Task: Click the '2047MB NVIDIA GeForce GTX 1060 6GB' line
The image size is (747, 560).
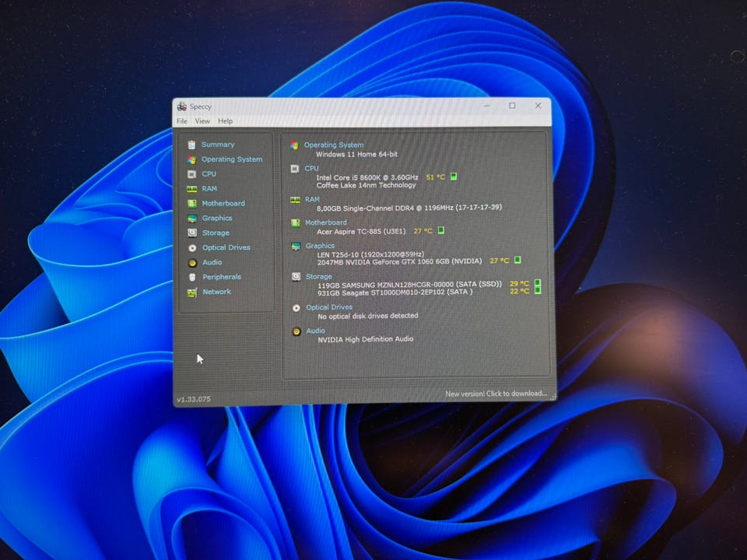Action: click(x=400, y=261)
